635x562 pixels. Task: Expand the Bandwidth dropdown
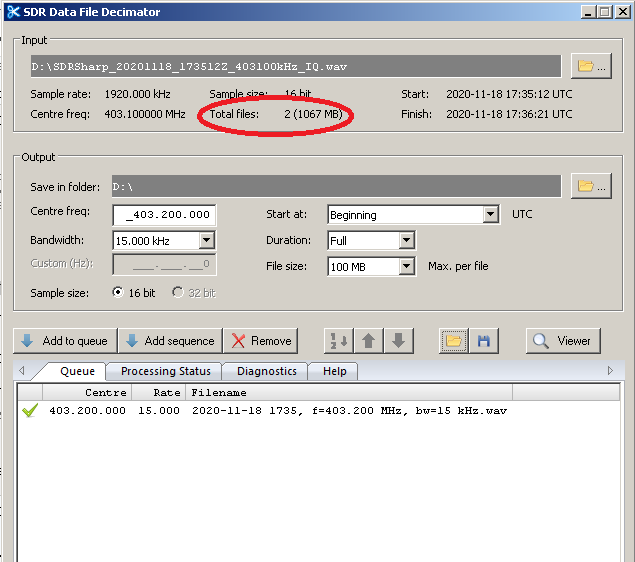click(x=206, y=241)
